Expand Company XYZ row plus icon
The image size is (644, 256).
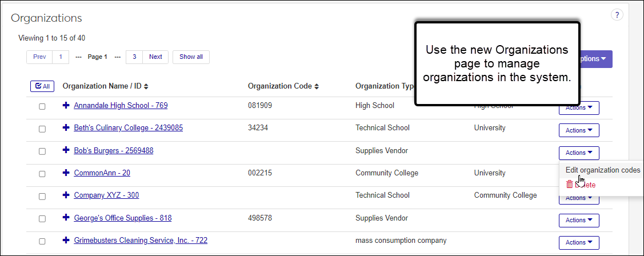(x=66, y=195)
